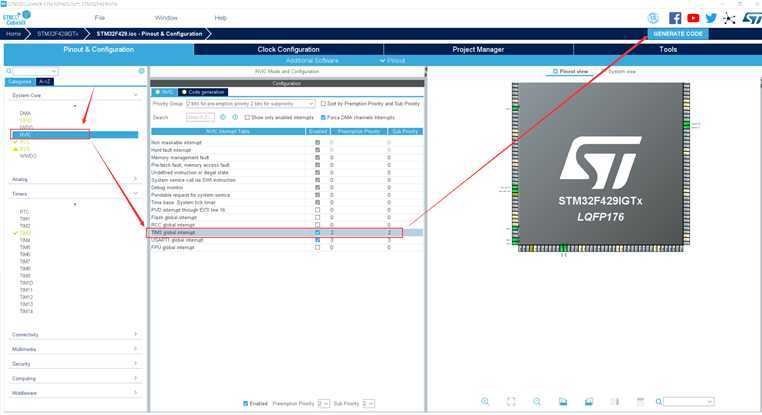Zoom out of the pinout view
The height and width of the screenshot is (415, 762).
tap(537, 401)
